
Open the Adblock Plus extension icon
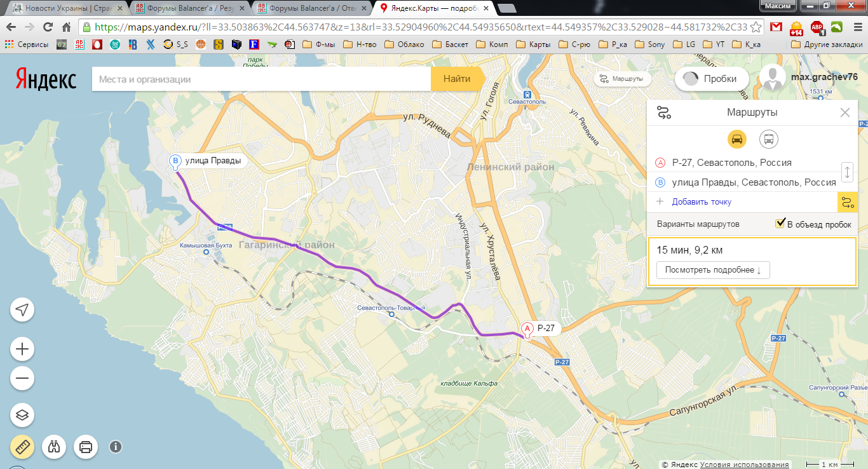pos(817,27)
